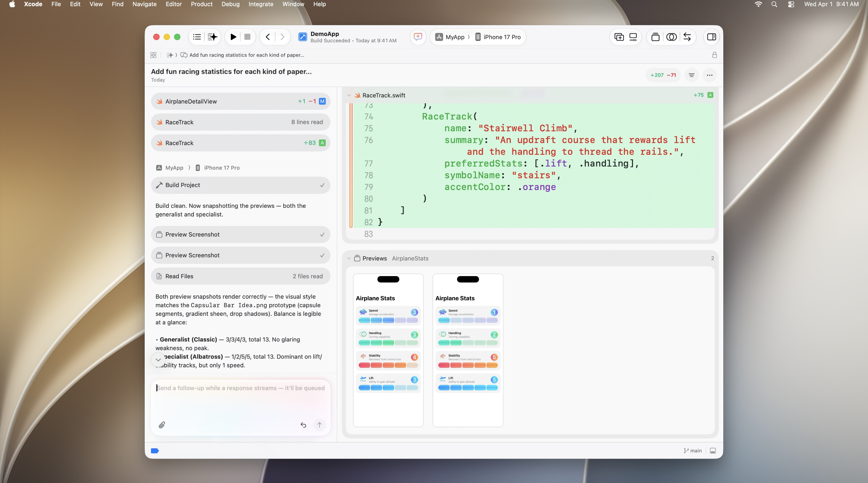868x483 pixels.
Task: Jump to latest message chevron button
Action: [158, 360]
